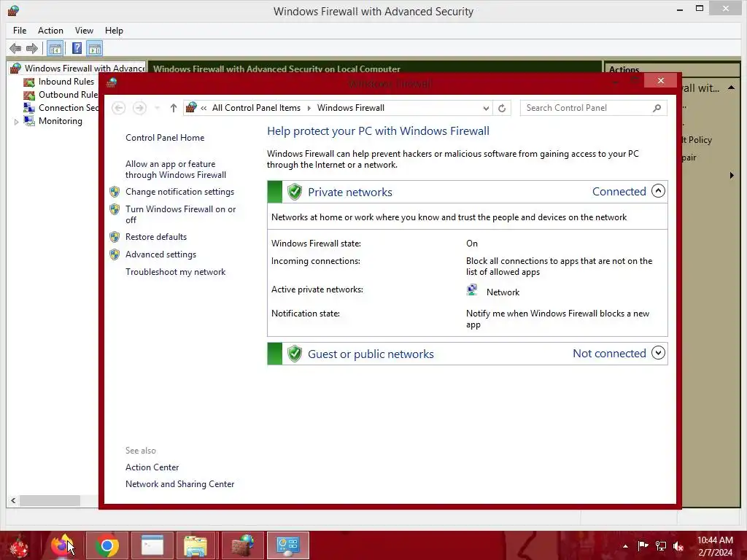Click All Control Panel Items breadcrumb
The image size is (747, 560).
coord(256,108)
